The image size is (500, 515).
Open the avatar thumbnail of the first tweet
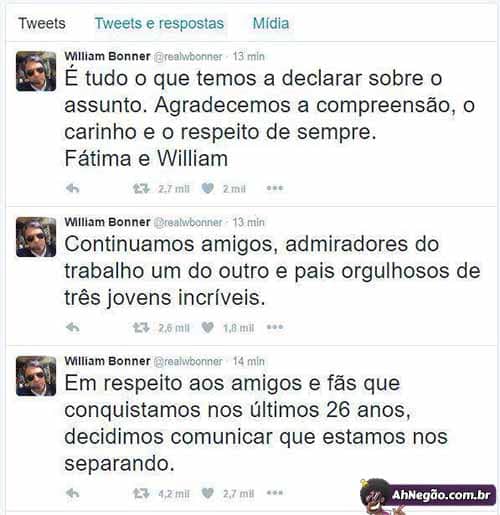(36, 71)
